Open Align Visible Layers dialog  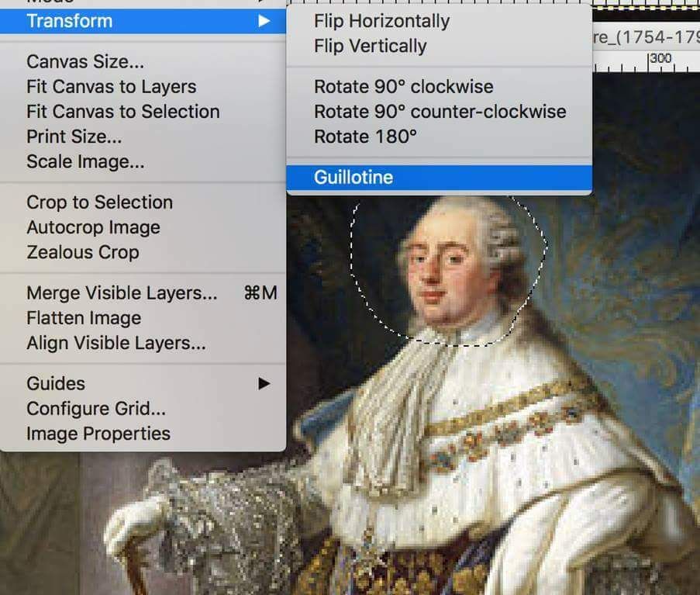[x=143, y=343]
